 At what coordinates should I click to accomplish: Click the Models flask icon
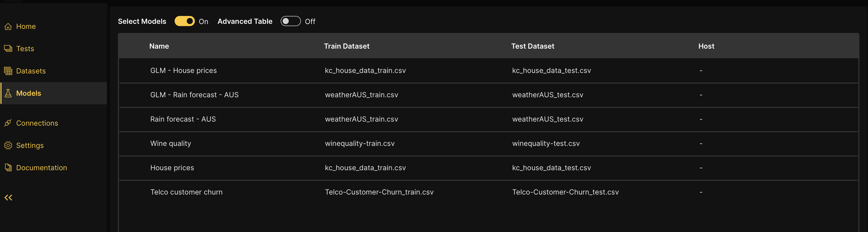coord(8,93)
